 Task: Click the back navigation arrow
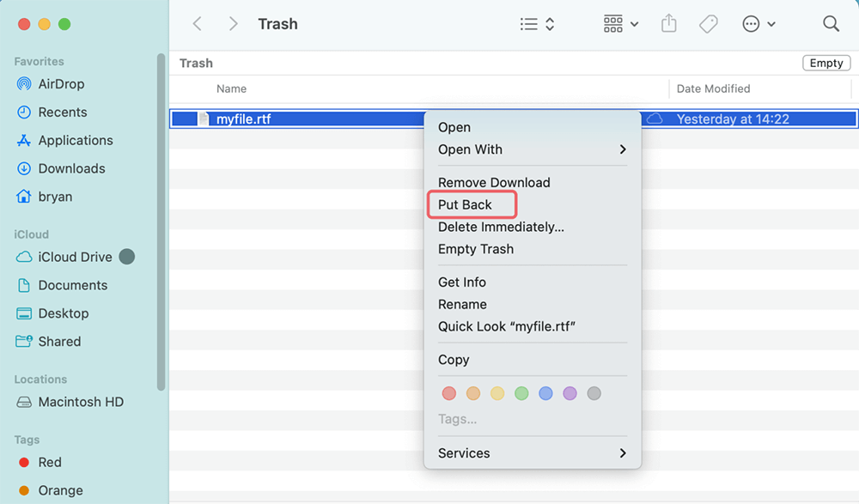click(x=197, y=23)
